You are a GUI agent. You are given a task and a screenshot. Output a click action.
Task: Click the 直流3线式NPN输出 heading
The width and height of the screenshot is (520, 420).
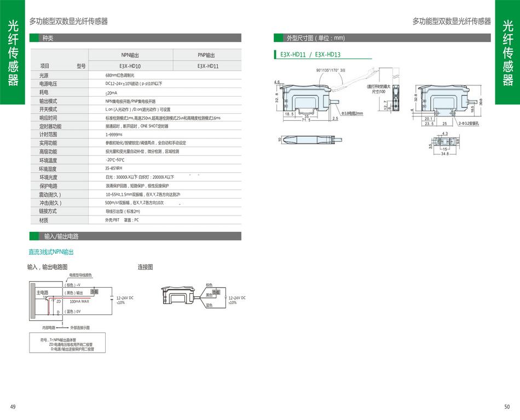pos(51,252)
